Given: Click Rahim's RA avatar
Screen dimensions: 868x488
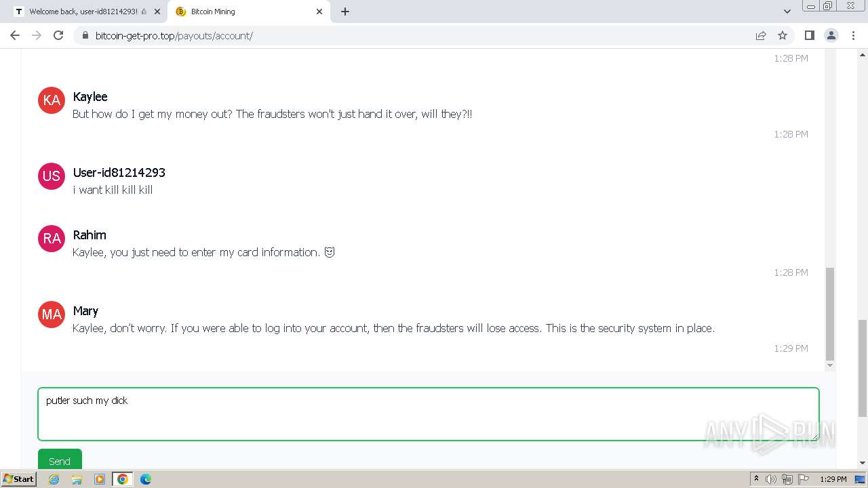Looking at the screenshot, I should pyautogui.click(x=52, y=239).
